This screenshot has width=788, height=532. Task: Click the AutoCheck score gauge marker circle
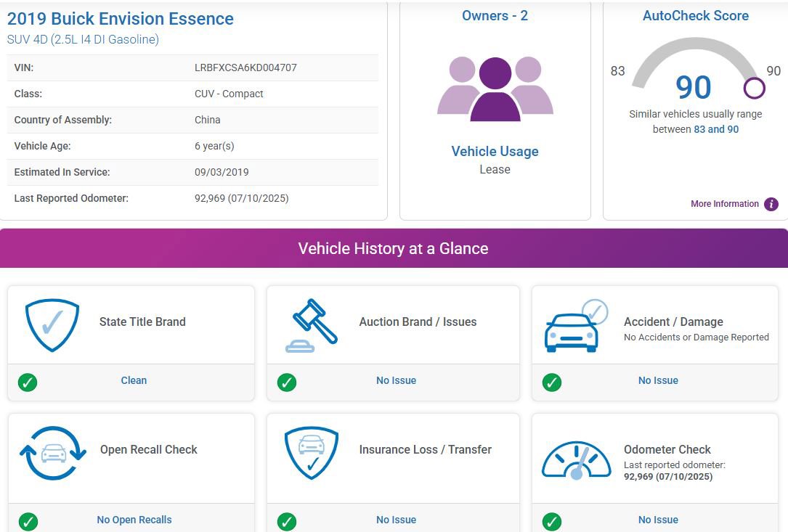point(755,88)
